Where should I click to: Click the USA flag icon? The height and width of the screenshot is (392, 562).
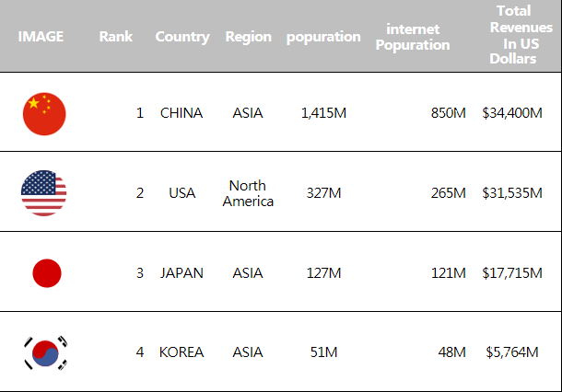tap(43, 193)
